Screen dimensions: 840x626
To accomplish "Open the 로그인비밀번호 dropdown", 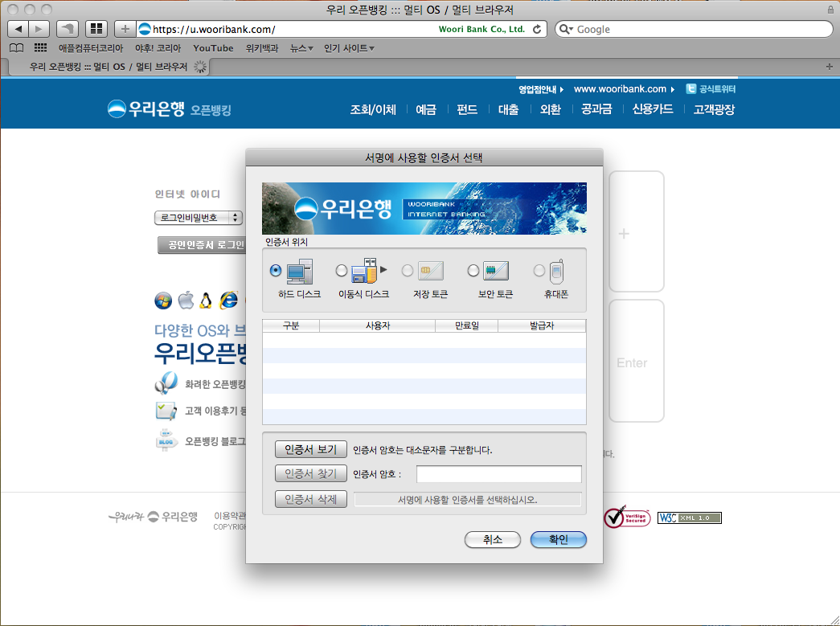I will pyautogui.click(x=199, y=218).
